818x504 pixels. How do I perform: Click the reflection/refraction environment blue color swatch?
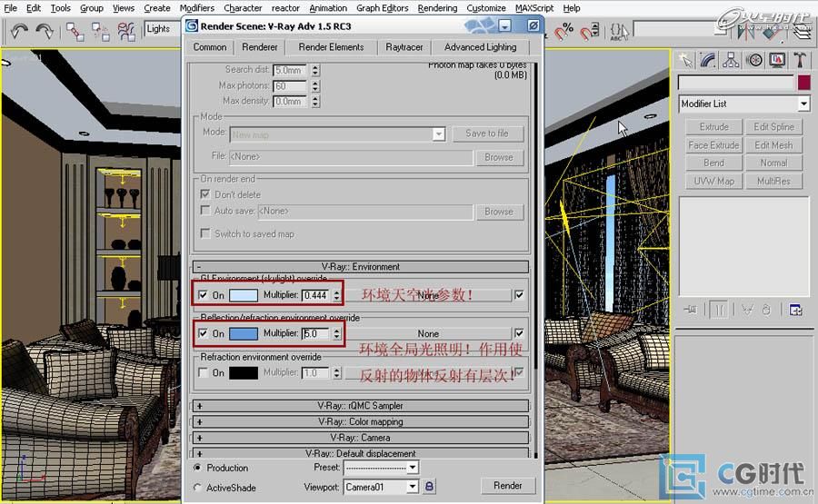tap(244, 333)
